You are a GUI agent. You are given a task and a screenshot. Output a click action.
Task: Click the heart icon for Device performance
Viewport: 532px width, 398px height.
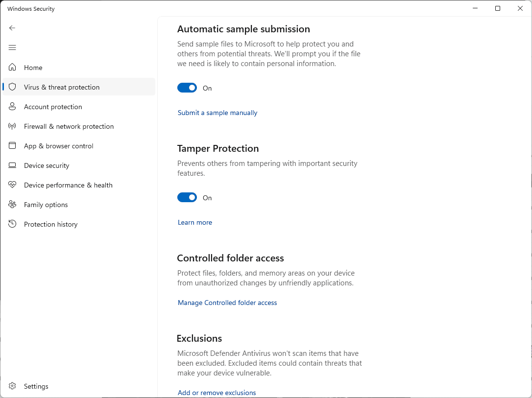click(x=12, y=185)
